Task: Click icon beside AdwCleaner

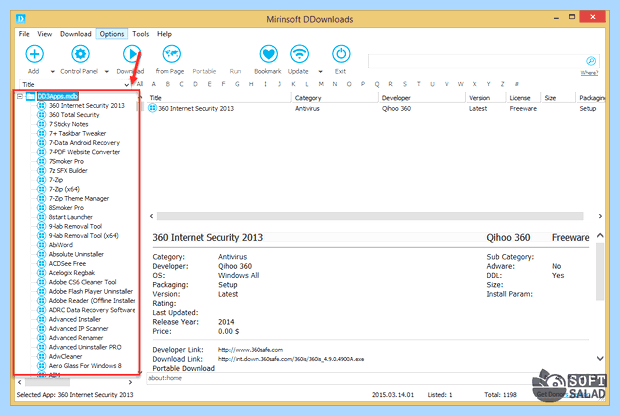Action: coord(41,356)
